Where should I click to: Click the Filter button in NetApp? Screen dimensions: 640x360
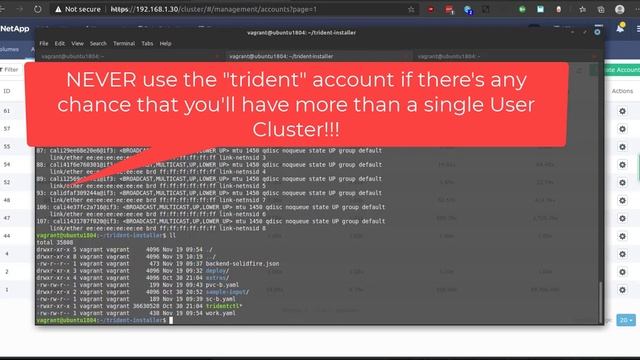pos(10,70)
